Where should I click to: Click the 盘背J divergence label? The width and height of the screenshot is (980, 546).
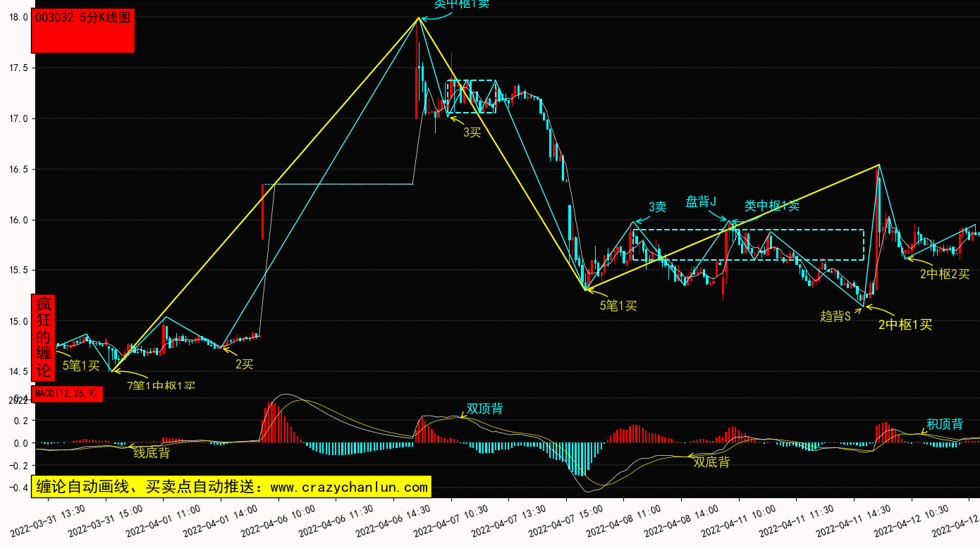point(701,201)
